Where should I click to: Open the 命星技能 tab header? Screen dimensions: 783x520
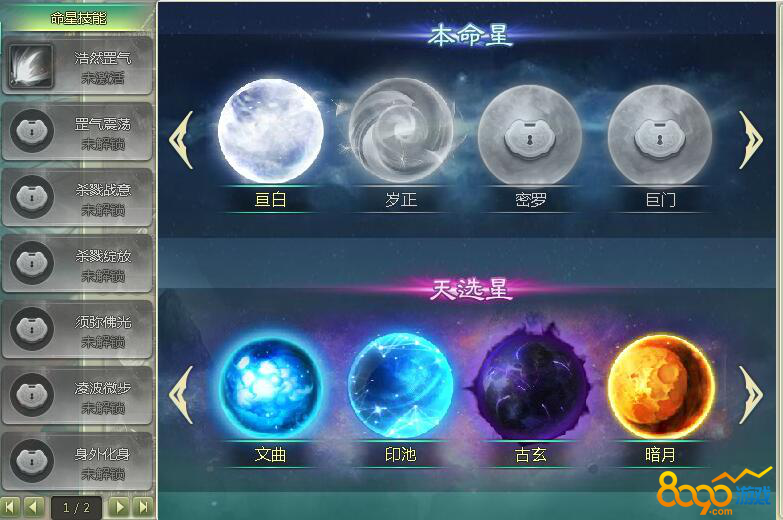(x=78, y=19)
